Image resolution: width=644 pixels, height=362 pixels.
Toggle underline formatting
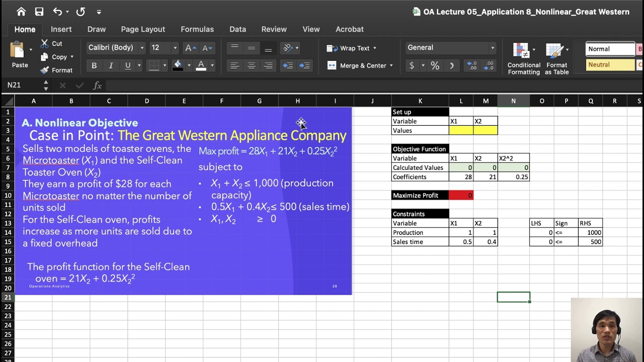click(127, 66)
